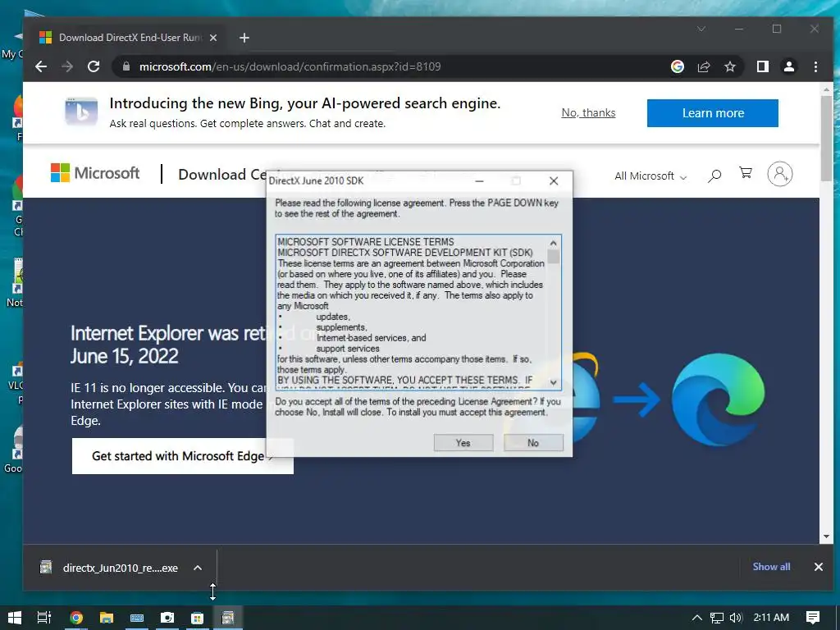Open the Chrome profile icon

click(x=789, y=66)
